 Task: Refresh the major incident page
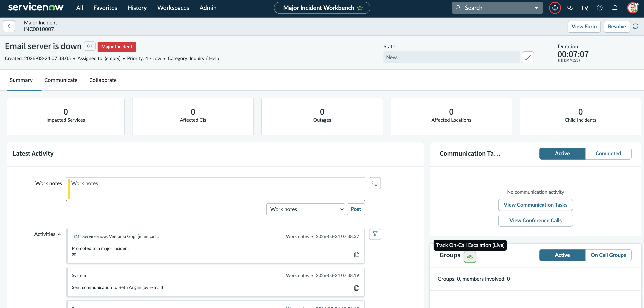(x=635, y=26)
